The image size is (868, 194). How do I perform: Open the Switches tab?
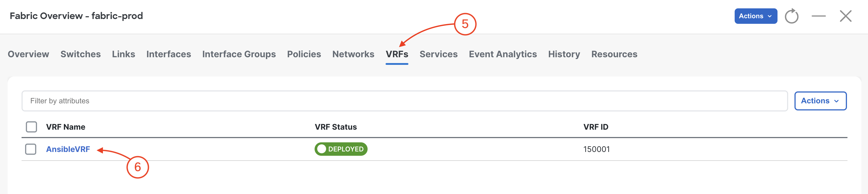tap(81, 54)
